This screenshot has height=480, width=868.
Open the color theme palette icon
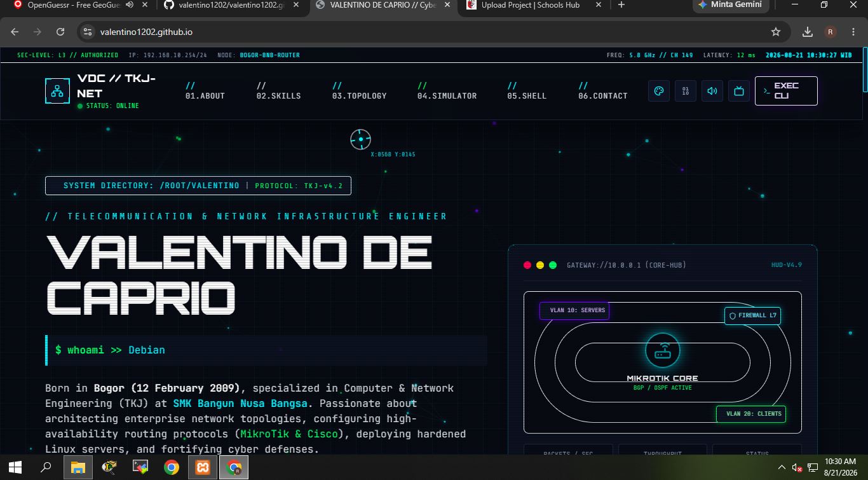coord(659,91)
